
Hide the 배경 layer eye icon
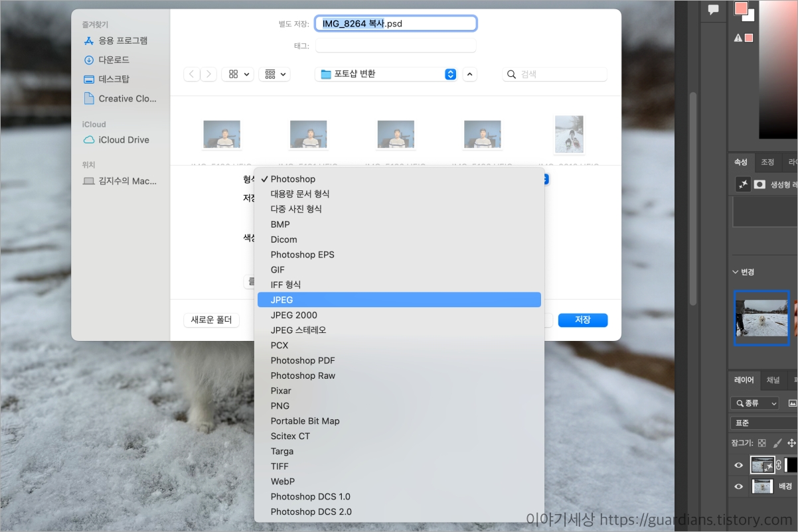pos(738,487)
